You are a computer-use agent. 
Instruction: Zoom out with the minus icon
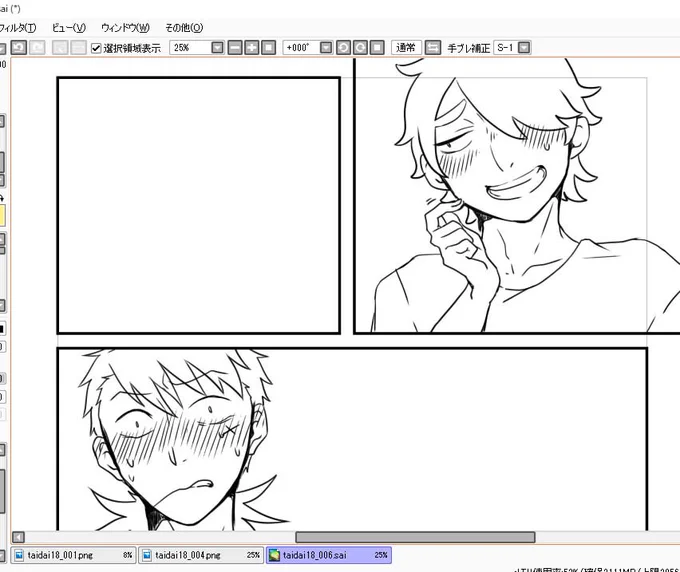[235, 48]
